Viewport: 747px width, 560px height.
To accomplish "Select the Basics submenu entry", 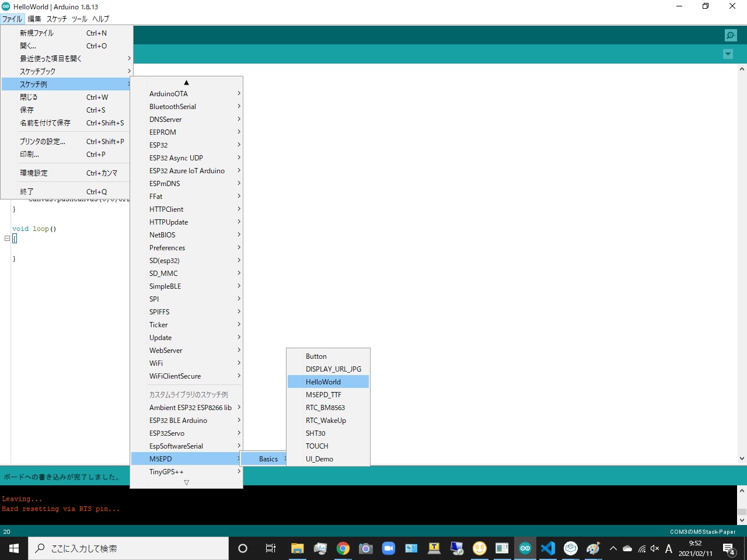I will pos(264,459).
